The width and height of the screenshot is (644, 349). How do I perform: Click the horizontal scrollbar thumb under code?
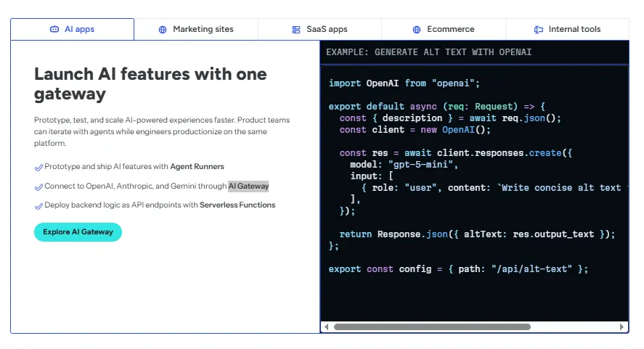pos(432,327)
